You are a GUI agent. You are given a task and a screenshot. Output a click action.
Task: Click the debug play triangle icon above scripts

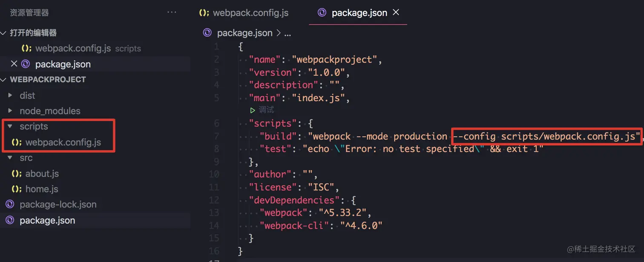click(x=253, y=110)
